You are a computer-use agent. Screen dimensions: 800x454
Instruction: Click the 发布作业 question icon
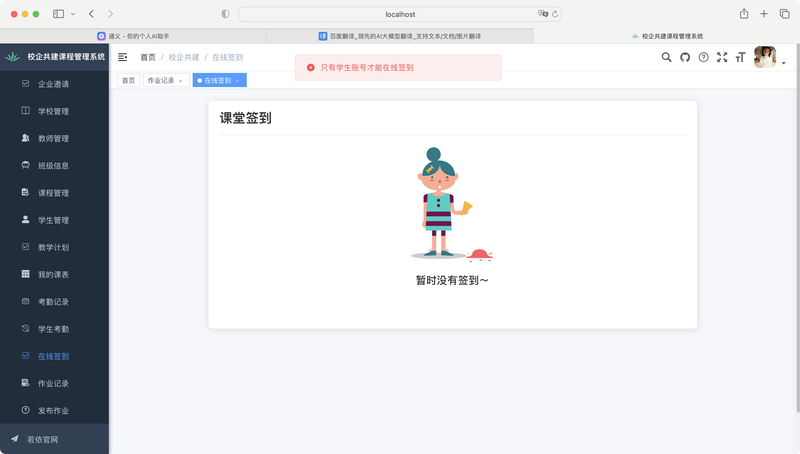point(26,410)
